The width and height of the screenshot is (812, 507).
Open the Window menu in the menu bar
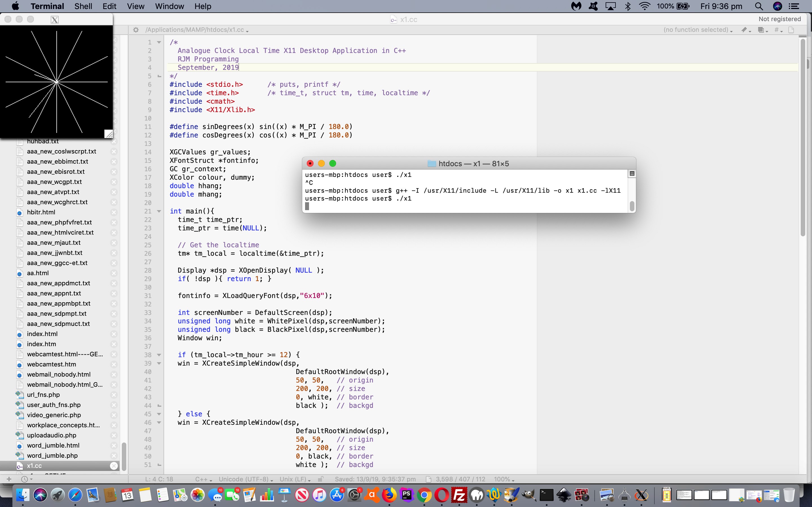pos(169,6)
